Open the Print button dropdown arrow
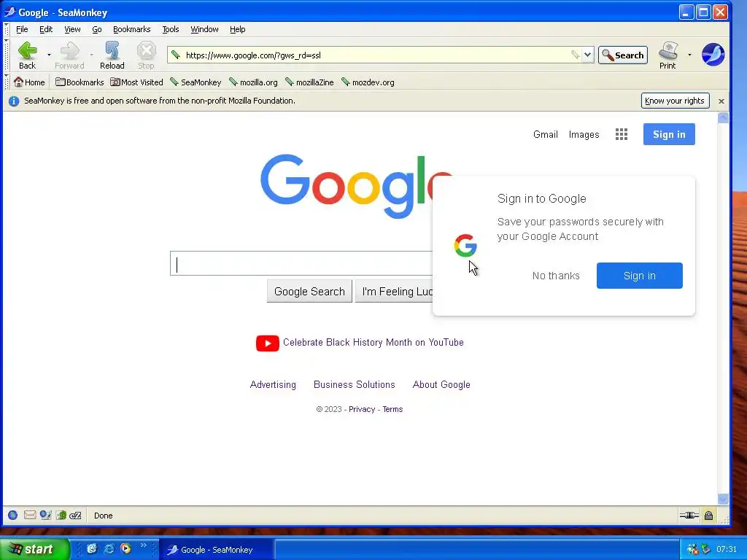 (x=689, y=55)
